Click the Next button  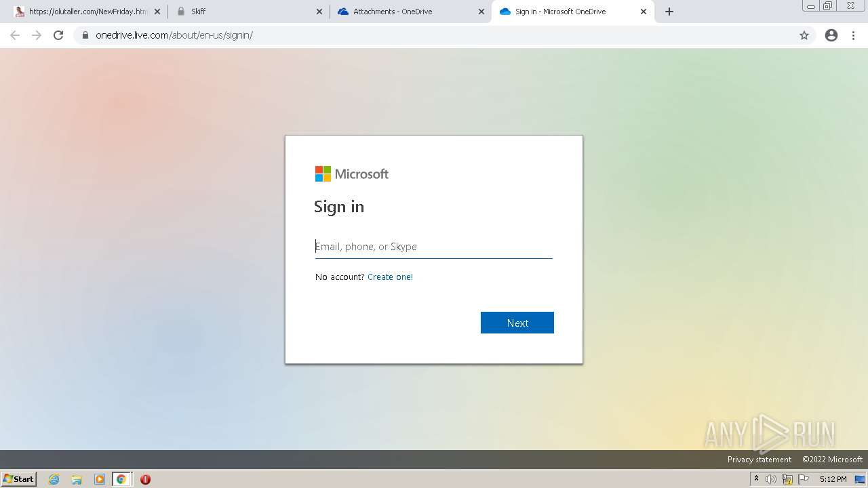click(517, 323)
